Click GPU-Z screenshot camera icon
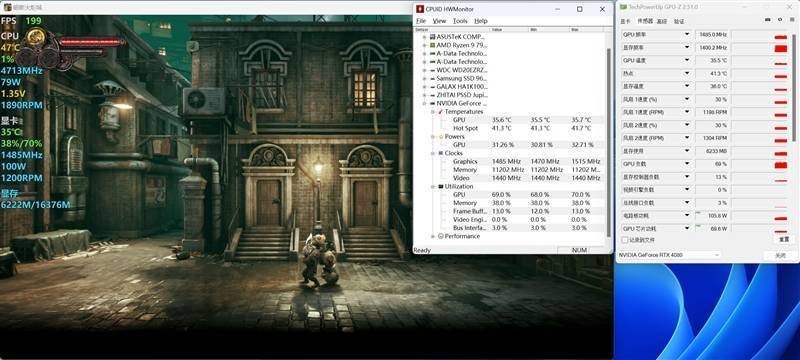 (x=768, y=19)
